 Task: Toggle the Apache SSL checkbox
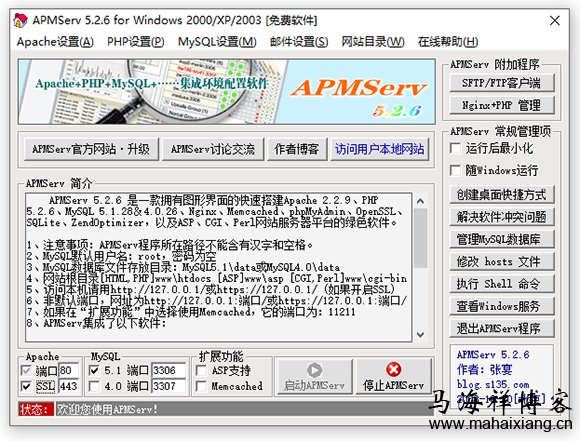coord(26,387)
